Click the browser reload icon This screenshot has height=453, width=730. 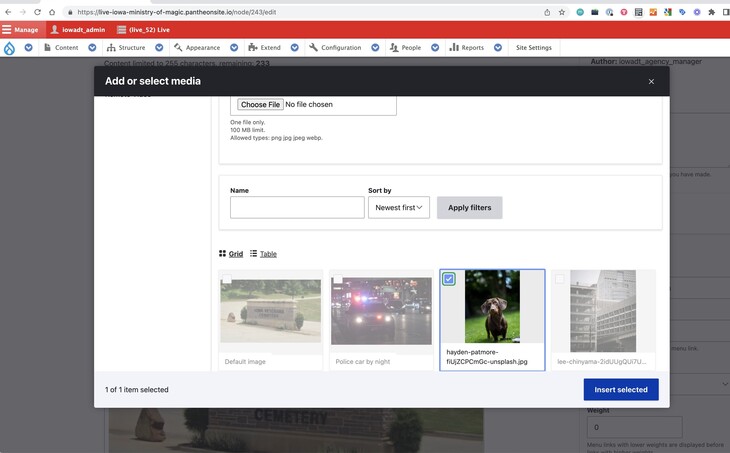click(x=37, y=12)
